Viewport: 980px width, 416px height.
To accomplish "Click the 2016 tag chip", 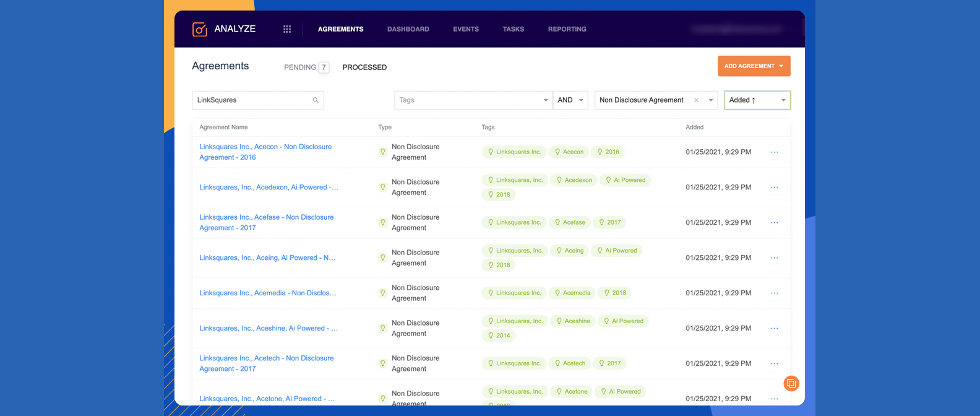I will 608,152.
